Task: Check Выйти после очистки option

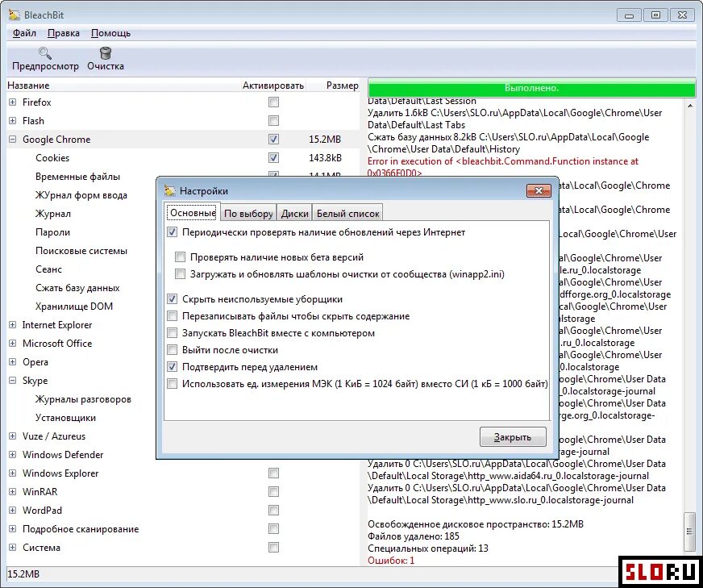Action: 173,349
